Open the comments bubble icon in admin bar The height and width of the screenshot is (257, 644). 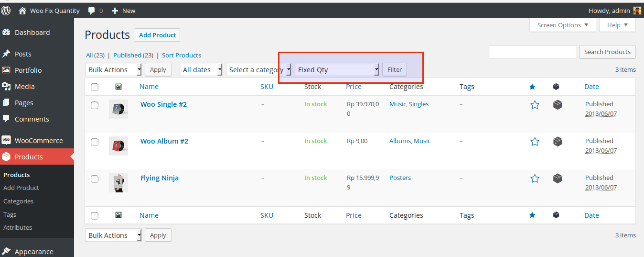[92, 11]
